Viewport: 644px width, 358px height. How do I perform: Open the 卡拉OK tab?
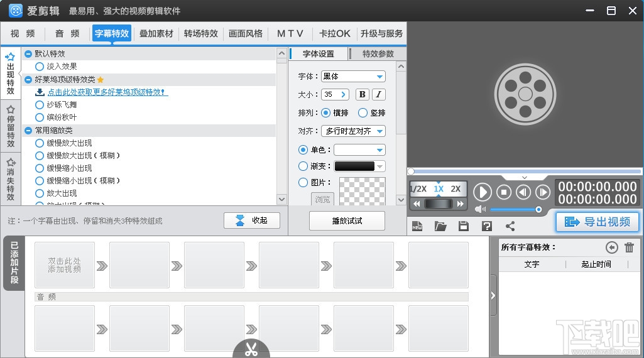(x=335, y=34)
